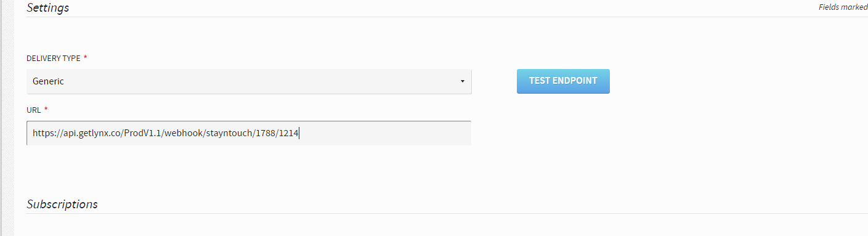
Task: Click the Test Endpoint button
Action: [563, 81]
